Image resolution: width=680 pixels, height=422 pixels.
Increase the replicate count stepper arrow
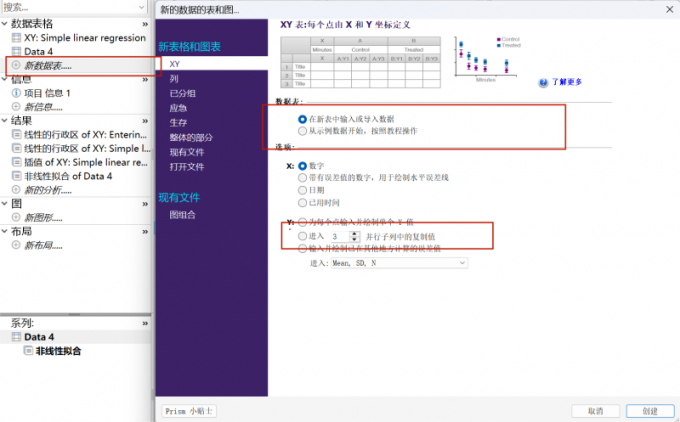coord(355,234)
